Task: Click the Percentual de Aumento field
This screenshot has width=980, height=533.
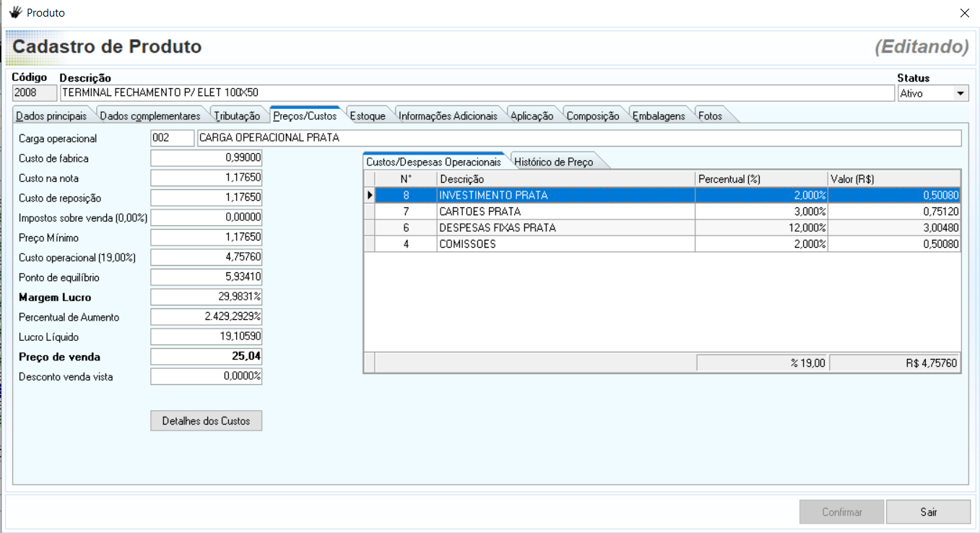Action: tap(207, 317)
